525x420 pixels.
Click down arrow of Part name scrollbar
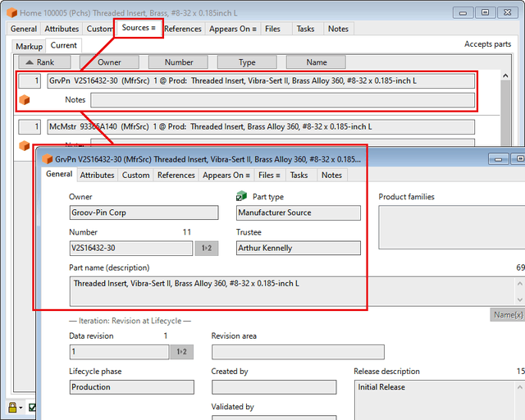coord(519,299)
